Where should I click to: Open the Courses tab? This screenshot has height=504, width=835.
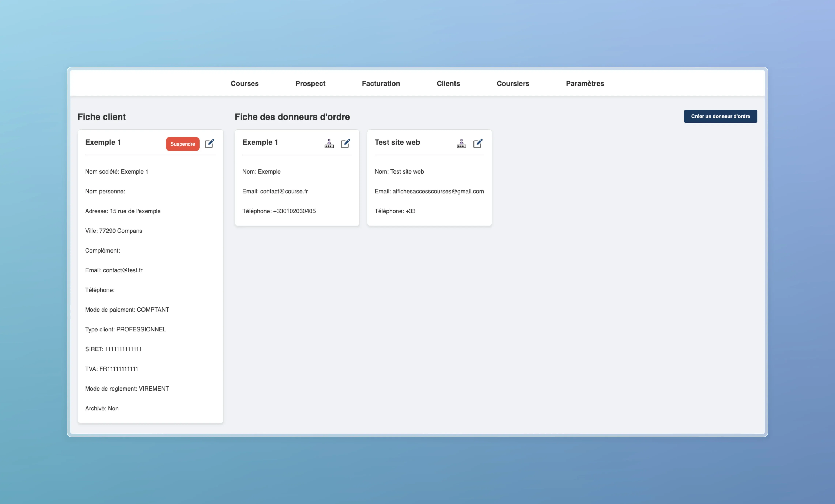[x=244, y=83]
